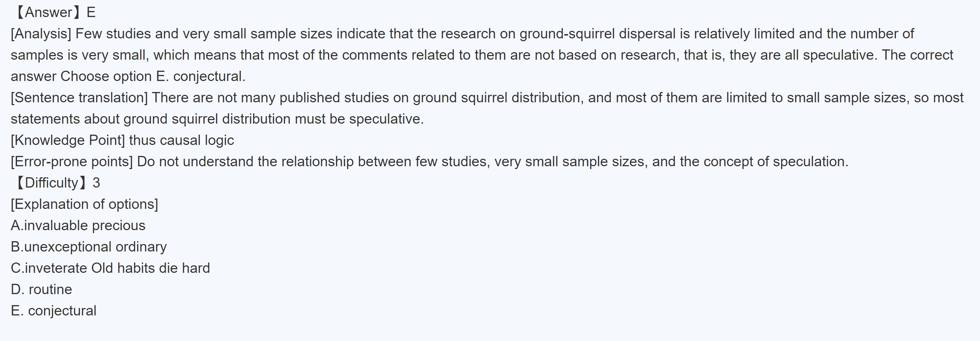The height and width of the screenshot is (341, 980).
Task: Click the phrase 'thus causal logic'
Action: [x=181, y=140]
